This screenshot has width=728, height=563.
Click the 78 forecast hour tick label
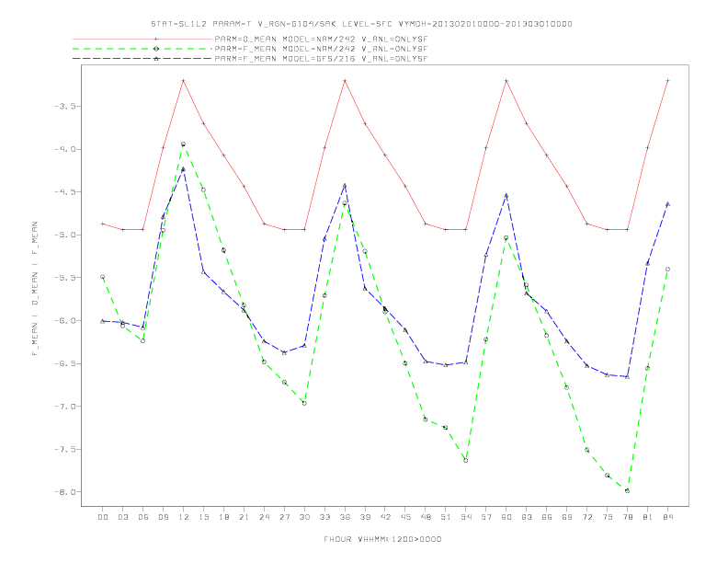coord(627,517)
